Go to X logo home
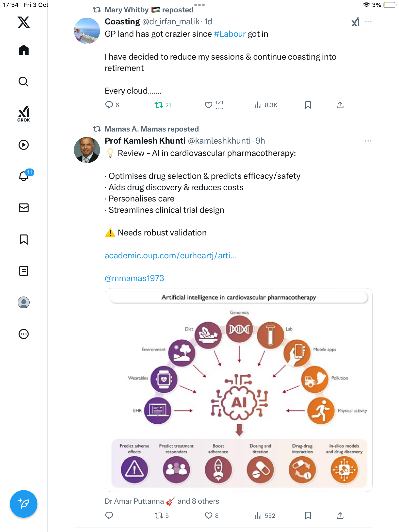The width and height of the screenshot is (399, 532). tap(24, 22)
